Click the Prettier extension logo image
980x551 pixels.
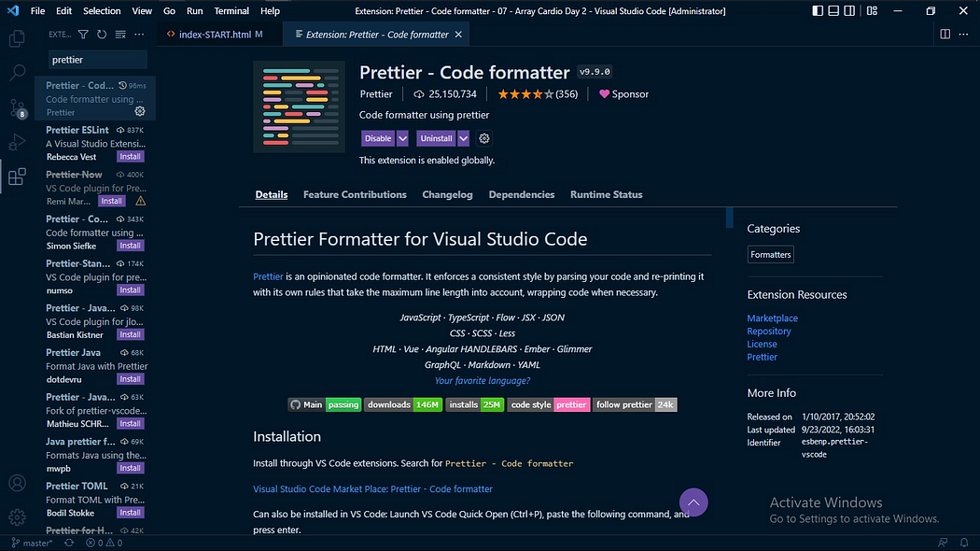tap(299, 106)
